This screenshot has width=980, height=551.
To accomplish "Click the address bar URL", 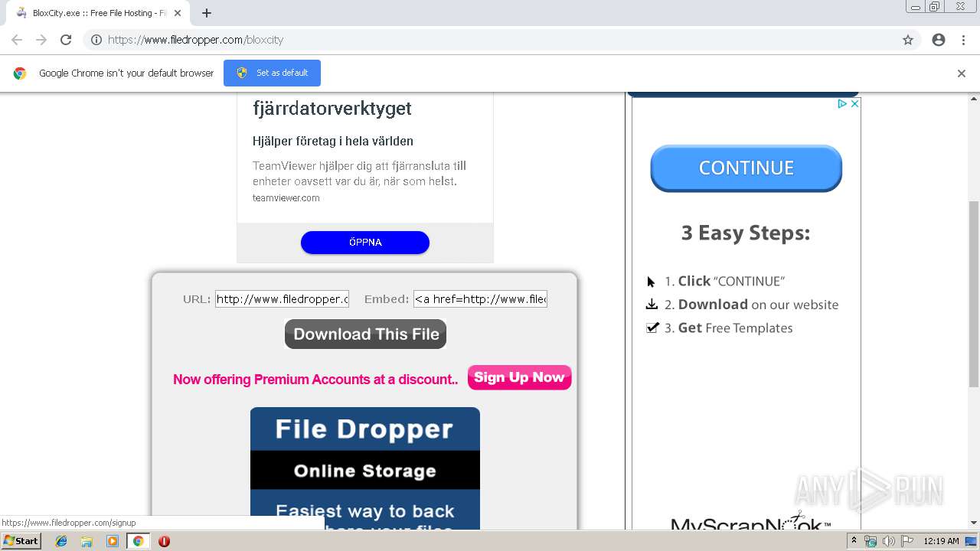I will 195,40.
